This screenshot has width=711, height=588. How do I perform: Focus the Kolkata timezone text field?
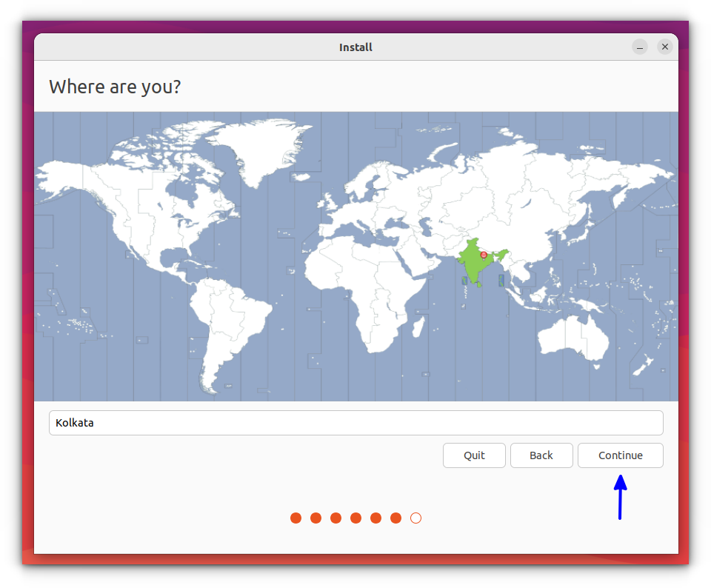[x=356, y=423]
